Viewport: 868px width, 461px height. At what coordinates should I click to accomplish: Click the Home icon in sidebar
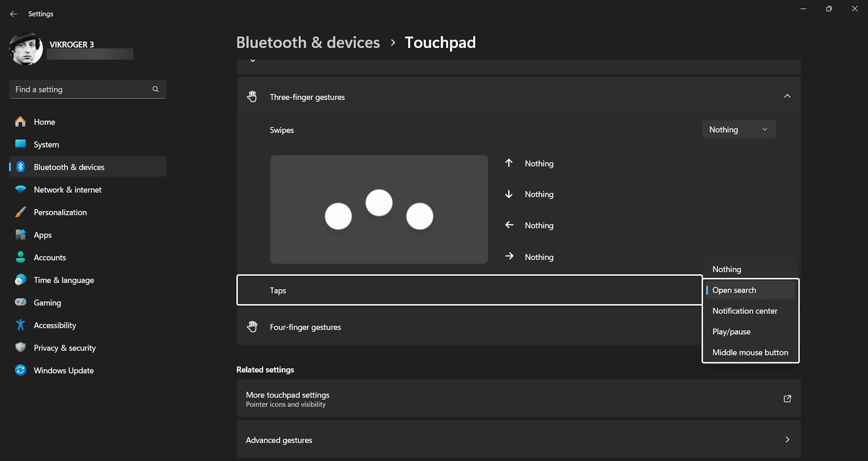point(20,122)
